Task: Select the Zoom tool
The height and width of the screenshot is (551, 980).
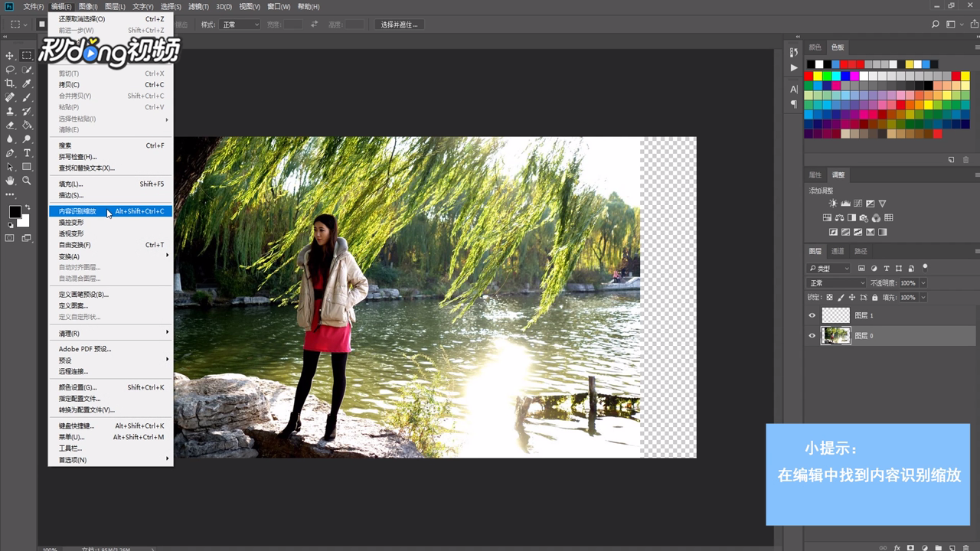Action: click(x=27, y=181)
